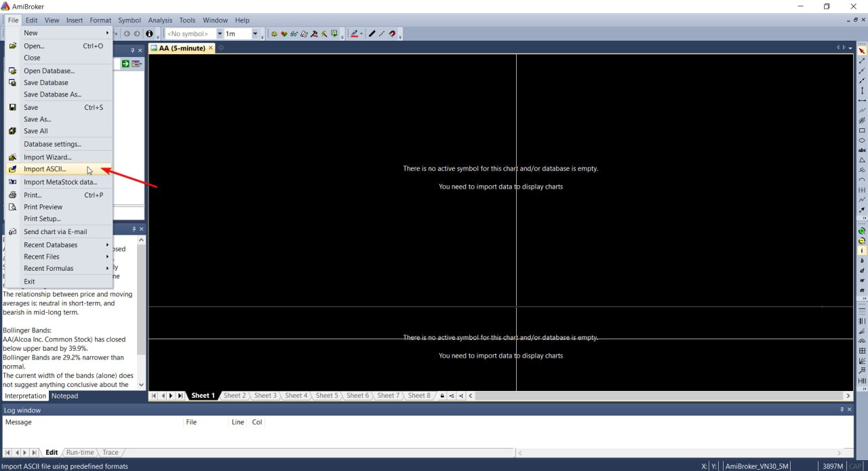Viewport: 868px width, 471px height.
Task: Switch to daily 'd' interval button
Action: tap(862, 270)
